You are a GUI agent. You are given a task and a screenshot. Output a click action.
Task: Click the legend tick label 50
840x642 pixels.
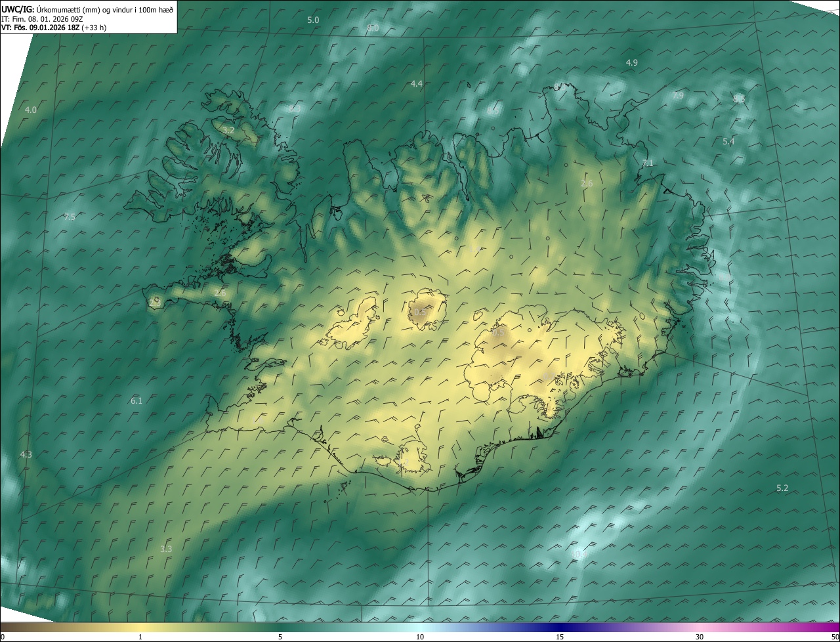click(835, 637)
